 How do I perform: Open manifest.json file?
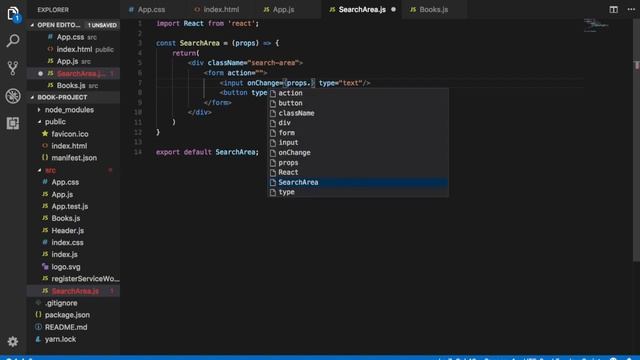click(74, 158)
